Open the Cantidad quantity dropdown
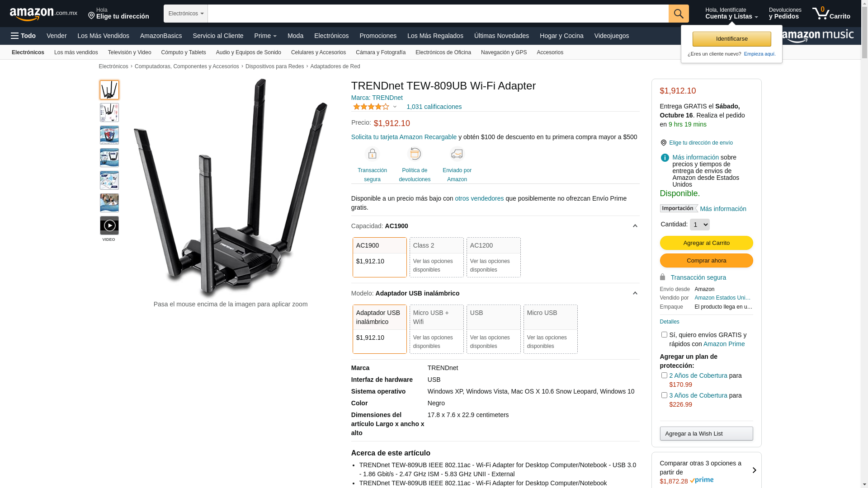 pyautogui.click(x=699, y=225)
